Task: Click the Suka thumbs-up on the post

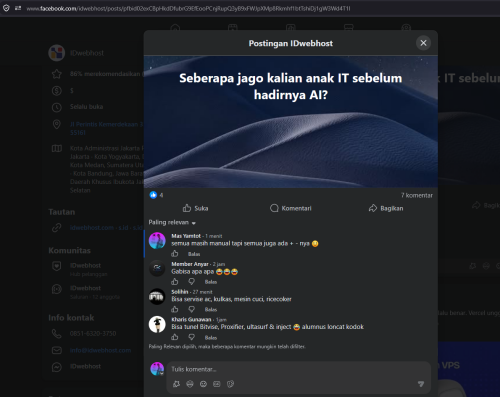Action: click(x=195, y=208)
